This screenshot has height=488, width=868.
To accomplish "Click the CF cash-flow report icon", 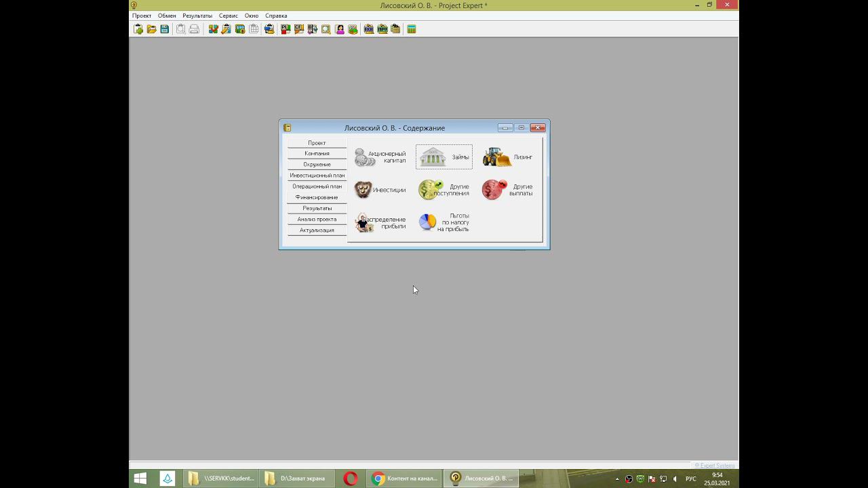I will pos(299,29).
